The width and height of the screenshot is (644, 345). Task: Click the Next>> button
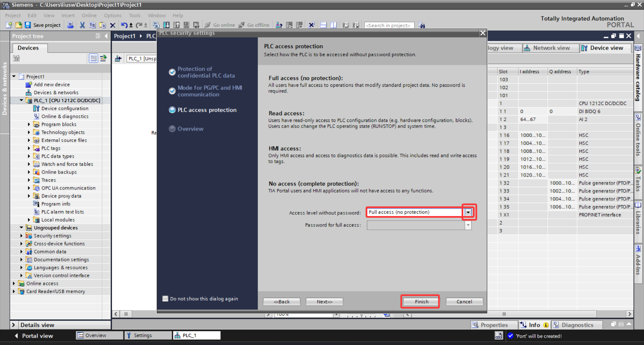click(x=324, y=301)
